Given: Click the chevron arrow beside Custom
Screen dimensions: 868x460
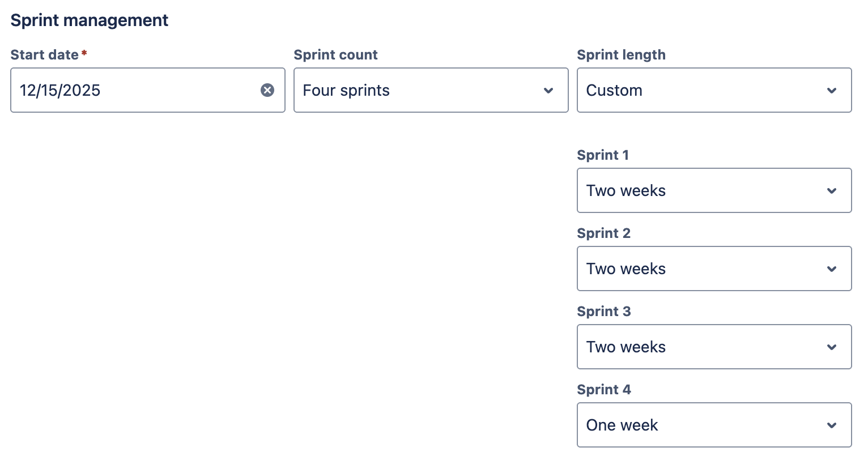Looking at the screenshot, I should 832,91.
